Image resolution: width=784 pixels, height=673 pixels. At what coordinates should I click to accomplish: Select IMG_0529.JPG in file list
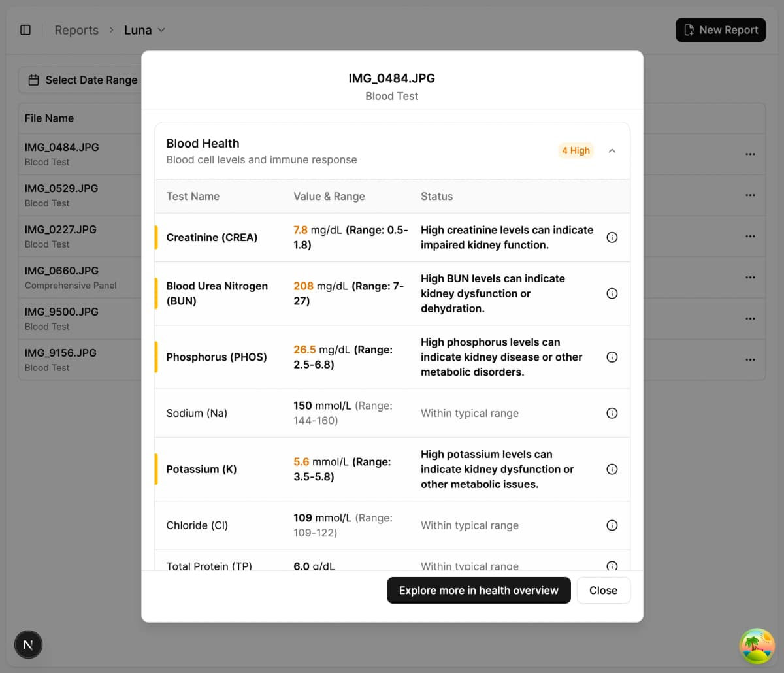point(61,195)
